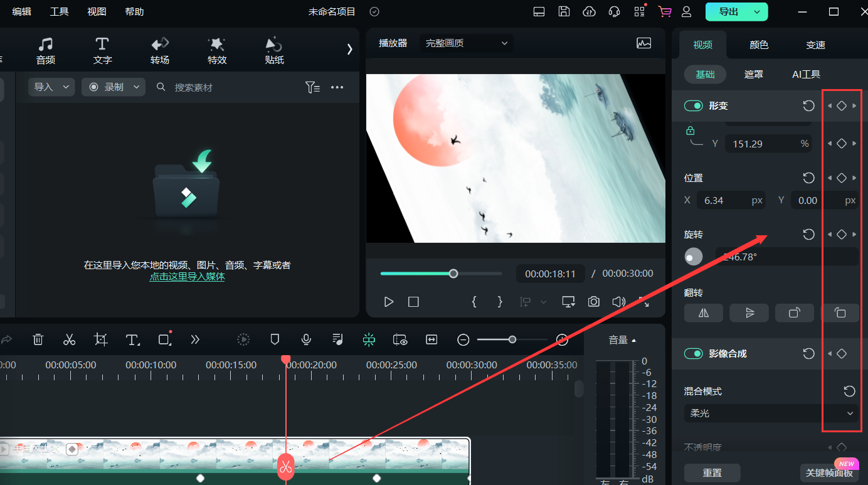Open the 贴纸 stickers tab
Image resolution: width=868 pixels, height=485 pixels.
[x=274, y=51]
